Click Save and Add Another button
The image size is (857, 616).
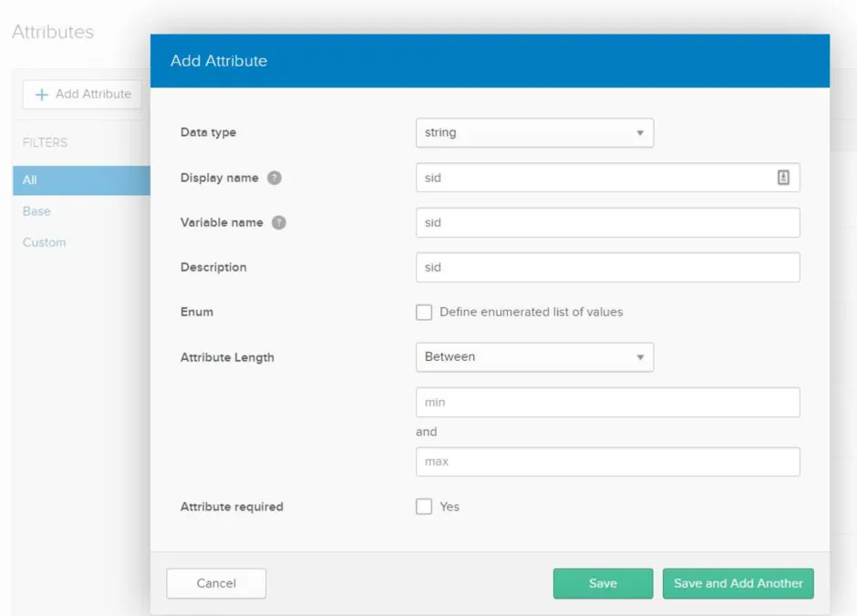point(738,583)
